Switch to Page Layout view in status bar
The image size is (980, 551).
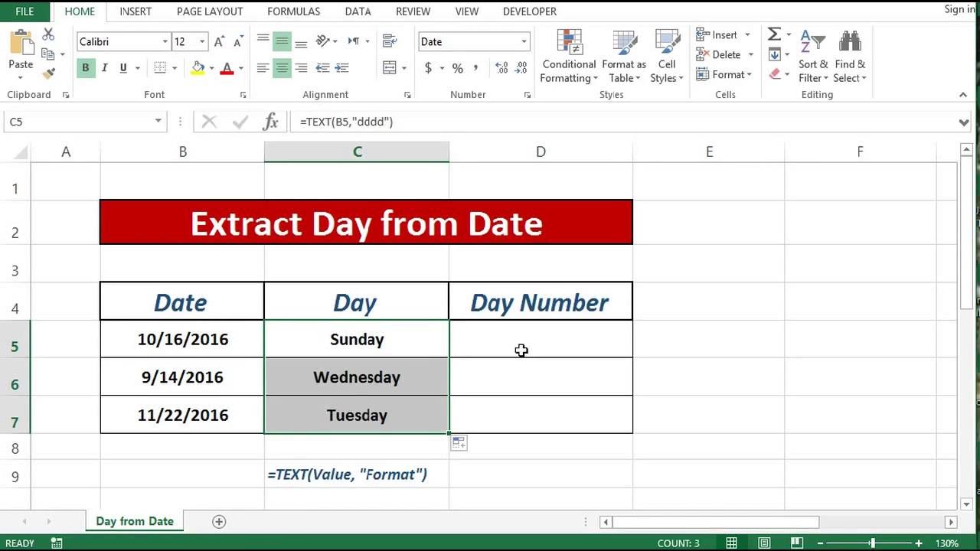[763, 543]
